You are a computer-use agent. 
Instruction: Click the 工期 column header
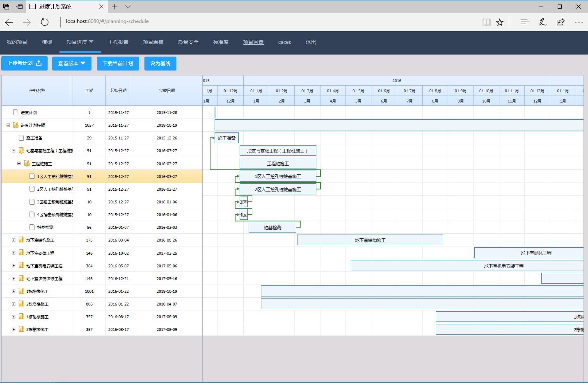[89, 91]
